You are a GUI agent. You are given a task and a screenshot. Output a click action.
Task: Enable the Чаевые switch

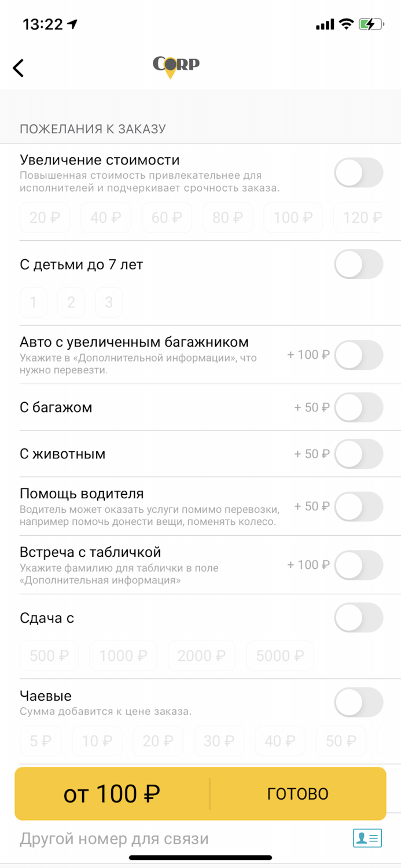coord(358,702)
